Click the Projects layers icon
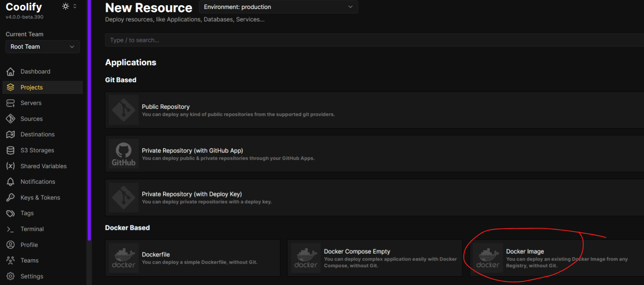The width and height of the screenshot is (644, 285). click(x=10, y=87)
